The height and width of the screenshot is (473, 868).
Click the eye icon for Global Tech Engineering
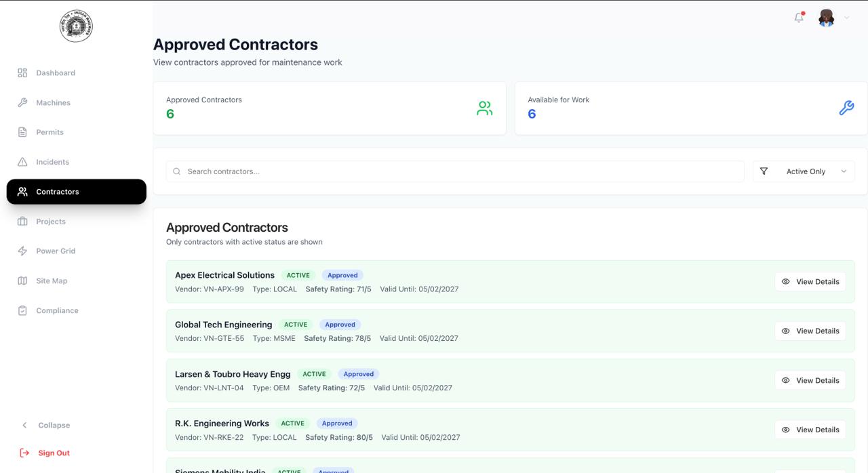click(x=785, y=331)
